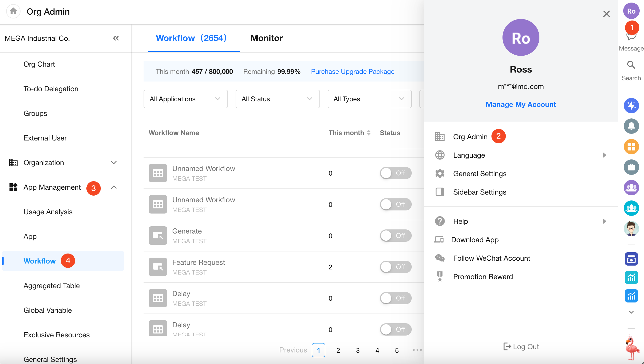This screenshot has height=364, width=644.
Task: Click the orange grid apps icon
Action: [x=631, y=147]
